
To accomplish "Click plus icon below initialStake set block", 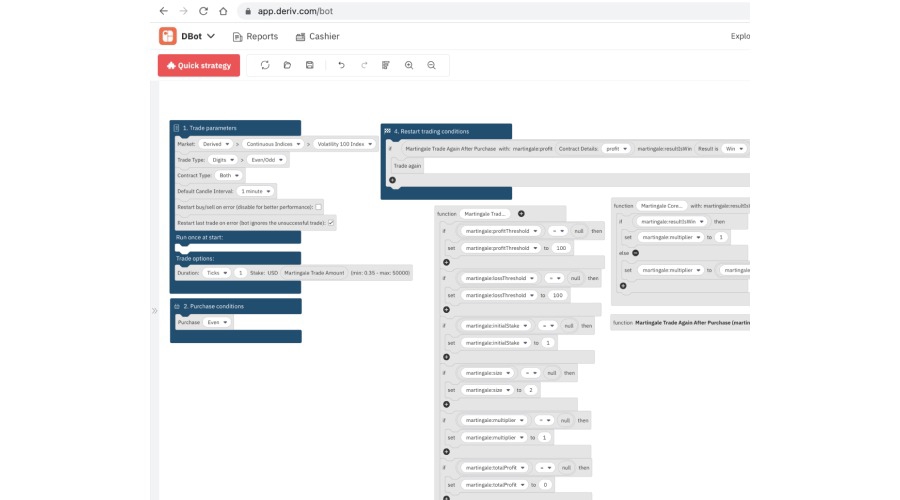I will 446,357.
